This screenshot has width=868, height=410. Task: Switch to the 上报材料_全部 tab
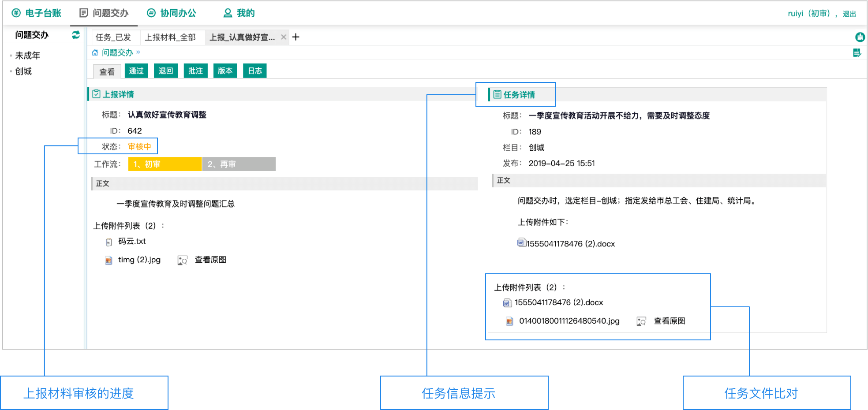point(170,37)
